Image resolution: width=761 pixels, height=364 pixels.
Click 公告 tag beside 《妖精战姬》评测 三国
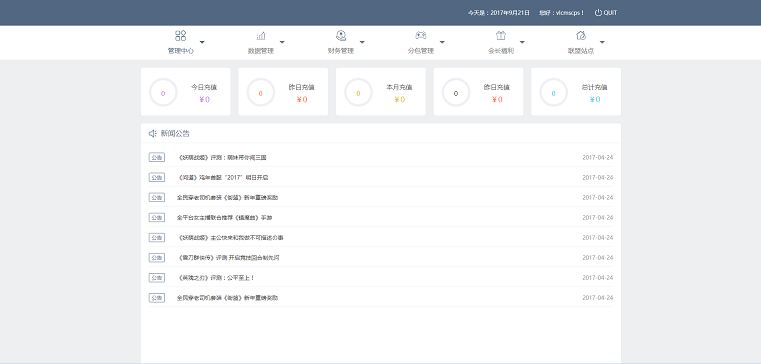coord(157,157)
